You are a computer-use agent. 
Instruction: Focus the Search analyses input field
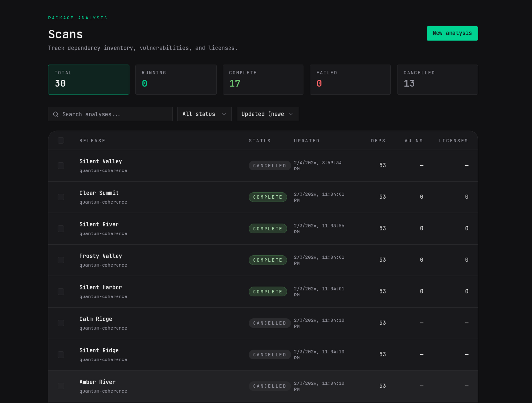click(x=115, y=114)
